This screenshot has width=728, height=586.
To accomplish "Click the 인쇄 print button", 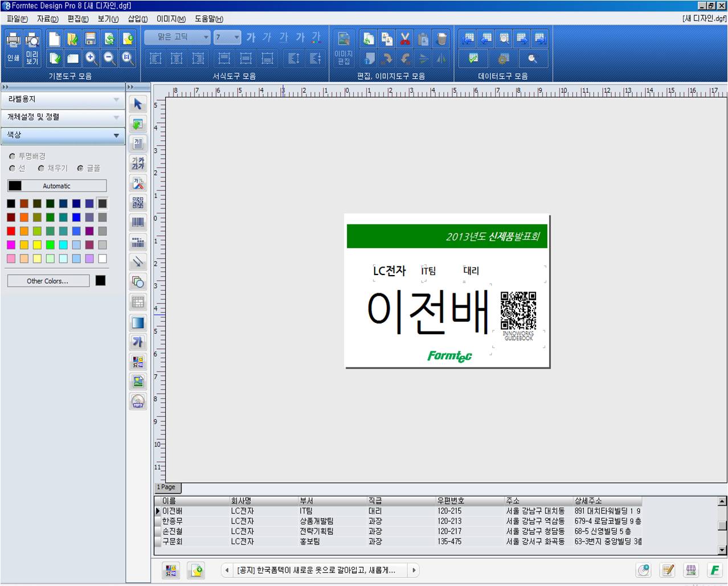I will click(13, 48).
